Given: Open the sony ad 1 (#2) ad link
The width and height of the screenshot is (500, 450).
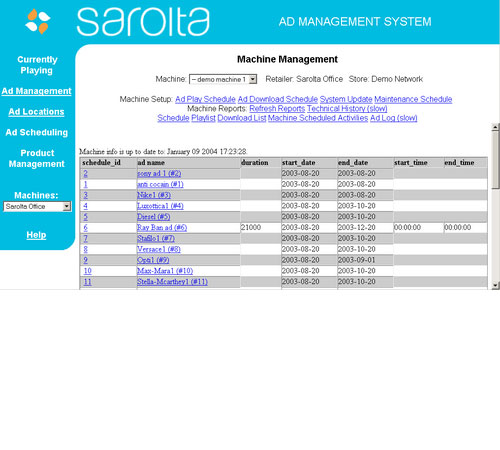Looking at the screenshot, I should coord(159,174).
